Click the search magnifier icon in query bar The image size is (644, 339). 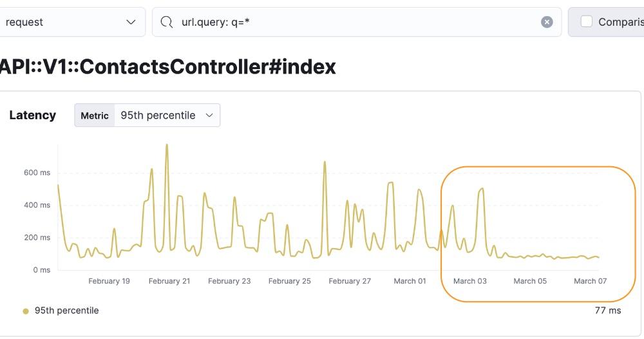point(167,22)
